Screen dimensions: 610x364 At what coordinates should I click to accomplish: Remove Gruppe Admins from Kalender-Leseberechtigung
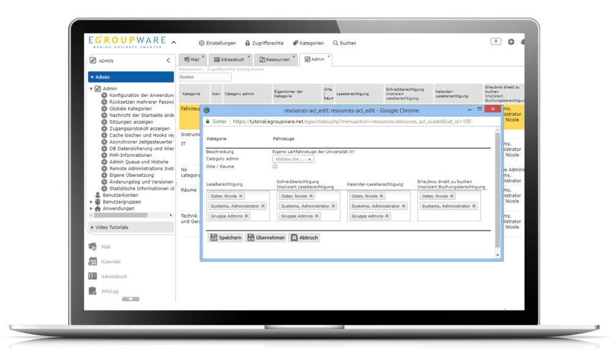click(387, 216)
